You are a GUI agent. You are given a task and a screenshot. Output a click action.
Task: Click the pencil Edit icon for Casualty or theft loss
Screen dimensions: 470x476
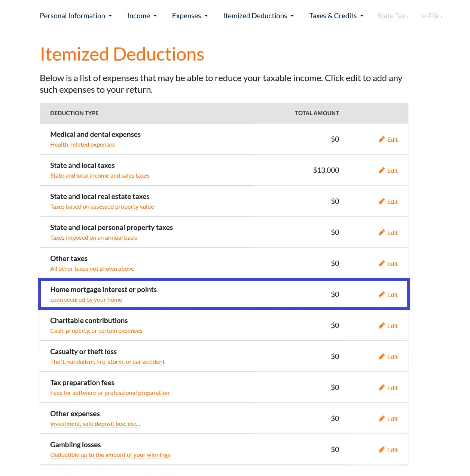click(382, 356)
